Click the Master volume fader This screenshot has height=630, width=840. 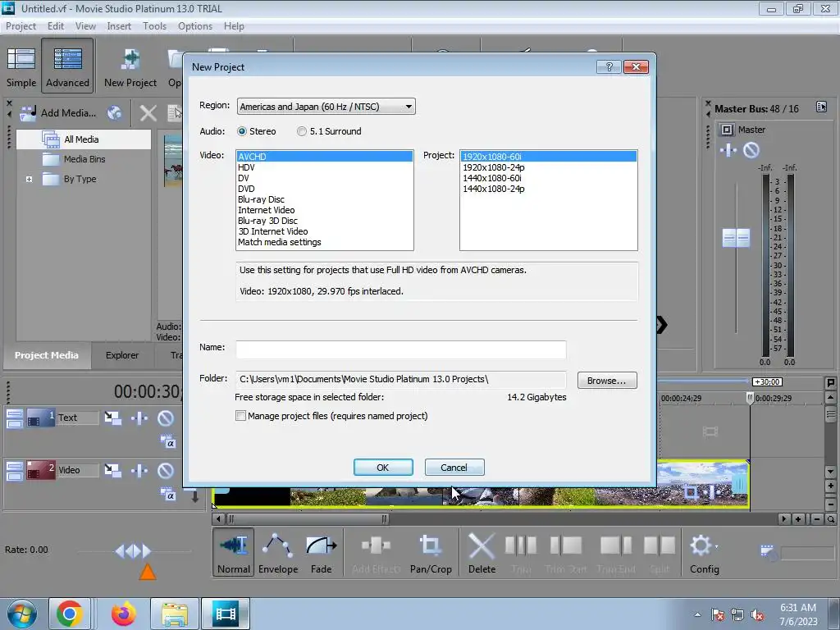pyautogui.click(x=736, y=238)
